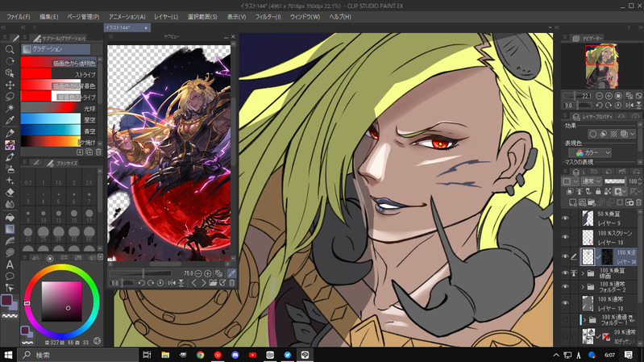Screen dimensions: 644x362
Task: Select the Fill bucket tool
Action: [x=10, y=217]
